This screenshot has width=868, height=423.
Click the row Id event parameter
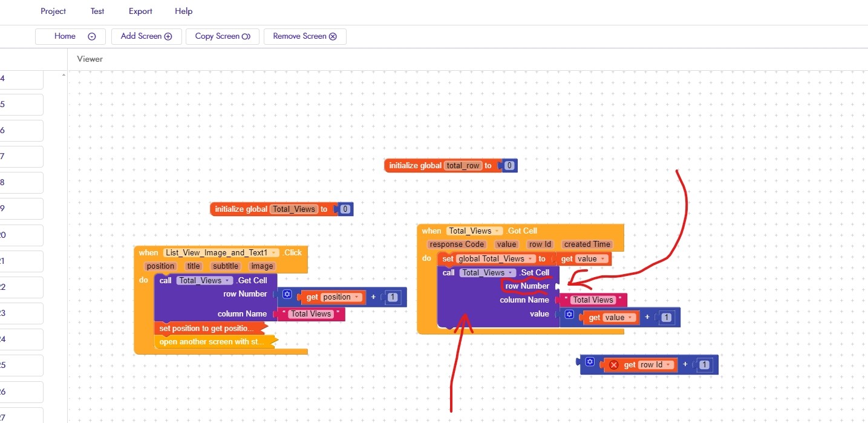click(x=540, y=244)
